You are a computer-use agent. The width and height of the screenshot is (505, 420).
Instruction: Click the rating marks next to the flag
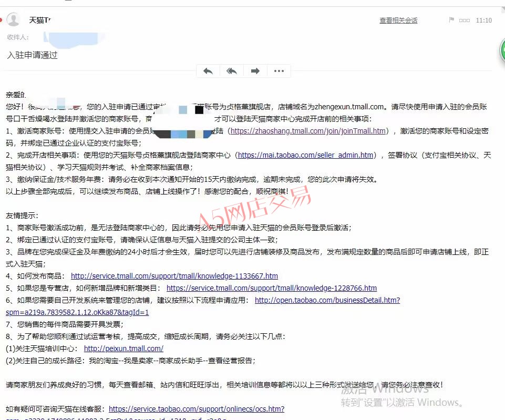[464, 21]
